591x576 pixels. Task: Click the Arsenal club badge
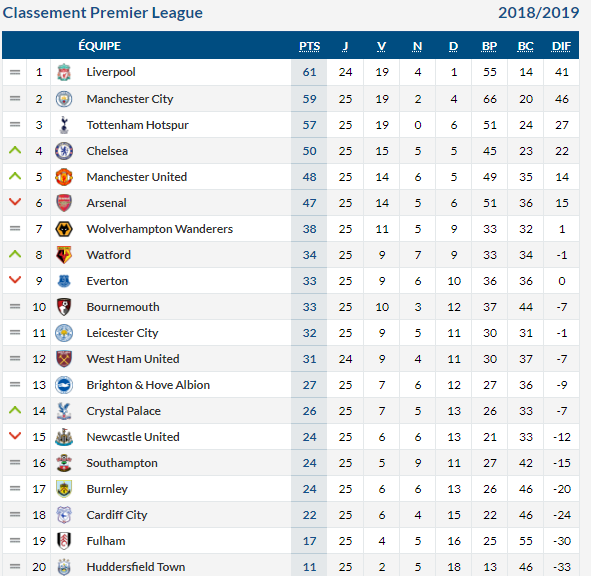[x=64, y=203]
